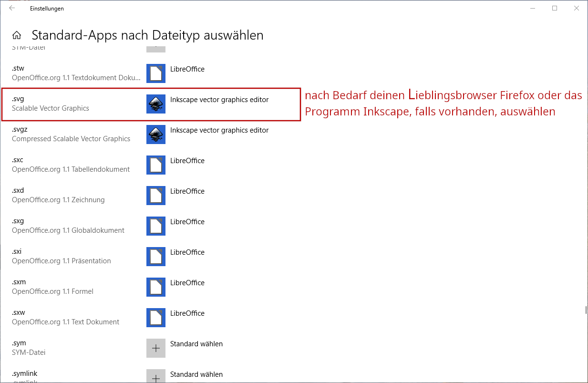The image size is (588, 383).
Task: Maximize the Einstellungen window
Action: (x=555, y=8)
